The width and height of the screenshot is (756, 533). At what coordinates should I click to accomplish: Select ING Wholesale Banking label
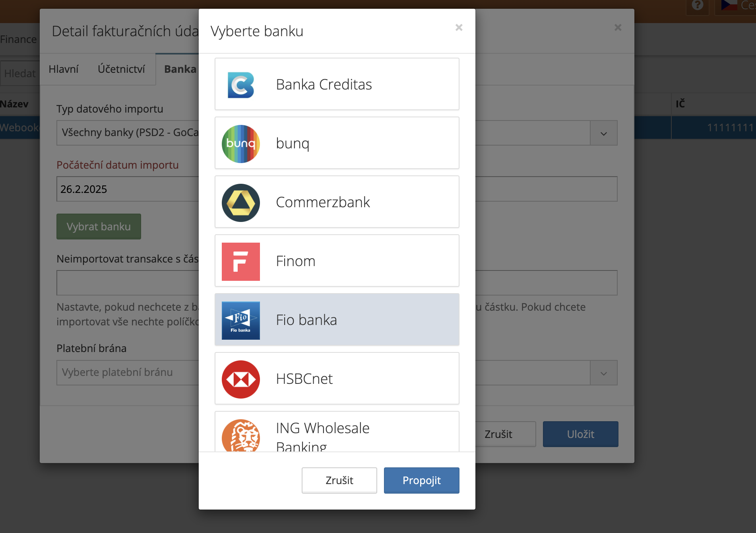click(323, 437)
